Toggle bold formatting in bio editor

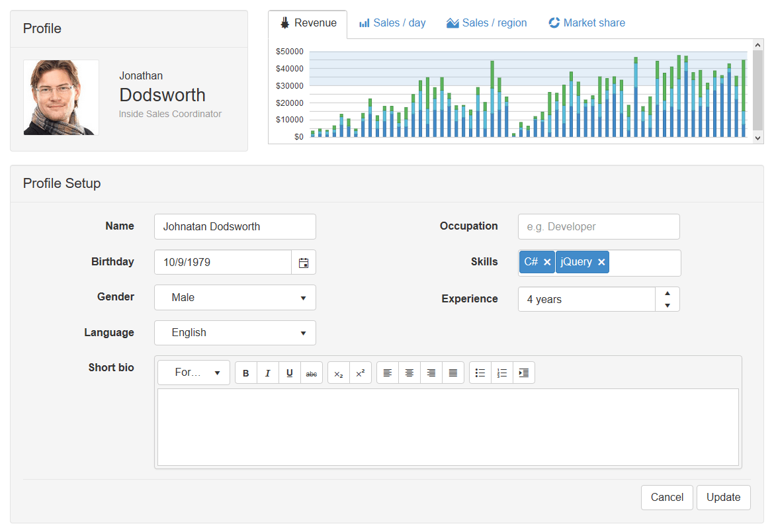pos(246,373)
